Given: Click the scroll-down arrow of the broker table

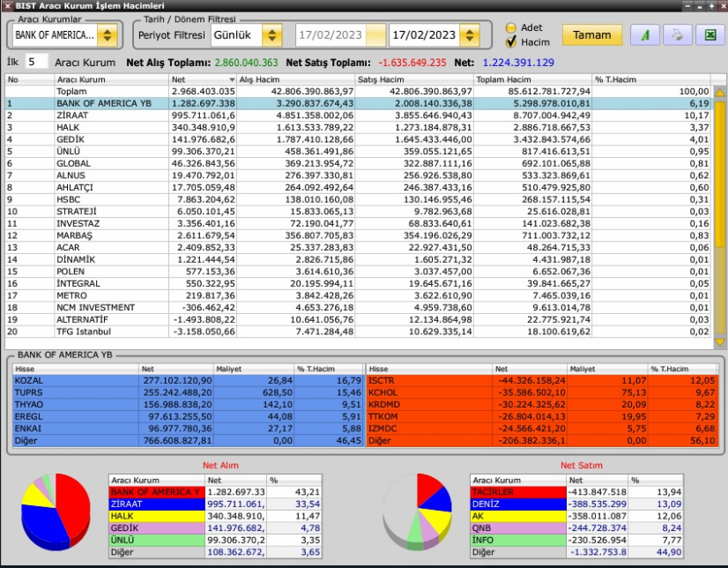Looking at the screenshot, I should (x=720, y=342).
